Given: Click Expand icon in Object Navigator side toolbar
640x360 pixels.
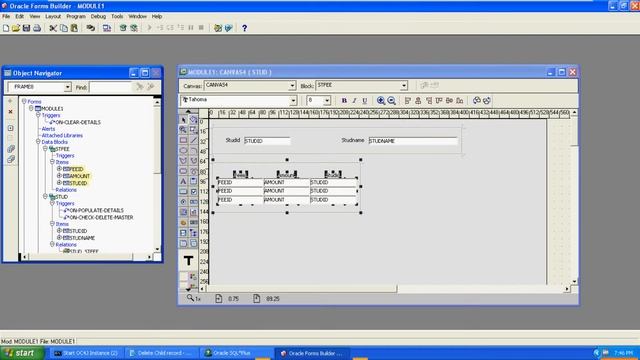Looking at the screenshot, I should point(11,128).
